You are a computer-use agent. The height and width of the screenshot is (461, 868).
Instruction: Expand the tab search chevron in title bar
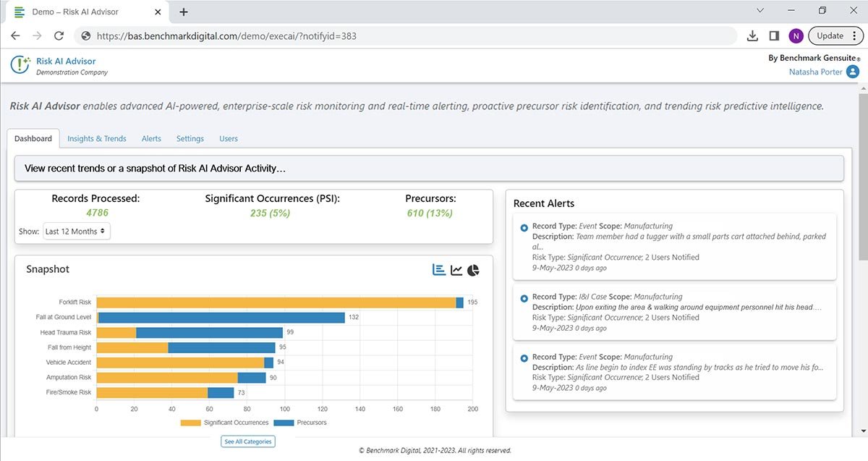(760, 11)
